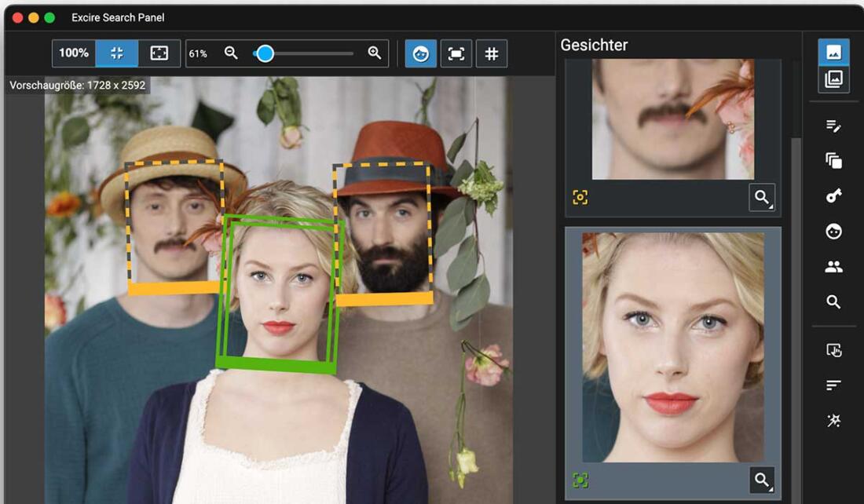Viewport: 864px width, 504px height.
Task: Click the fullscreen frame button
Action: click(x=159, y=53)
